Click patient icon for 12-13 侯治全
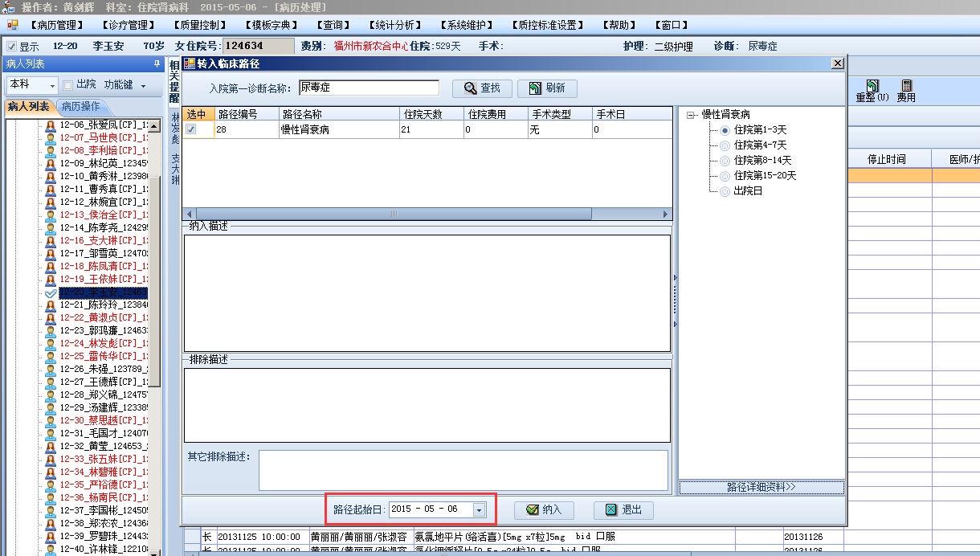980x556 pixels. pyautogui.click(x=51, y=215)
